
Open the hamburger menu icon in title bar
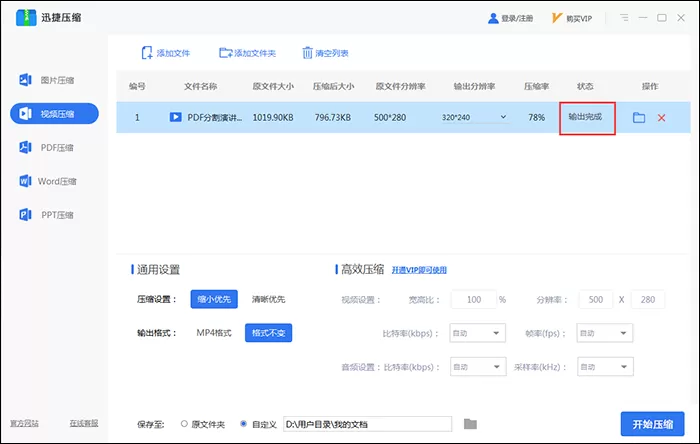pos(624,17)
